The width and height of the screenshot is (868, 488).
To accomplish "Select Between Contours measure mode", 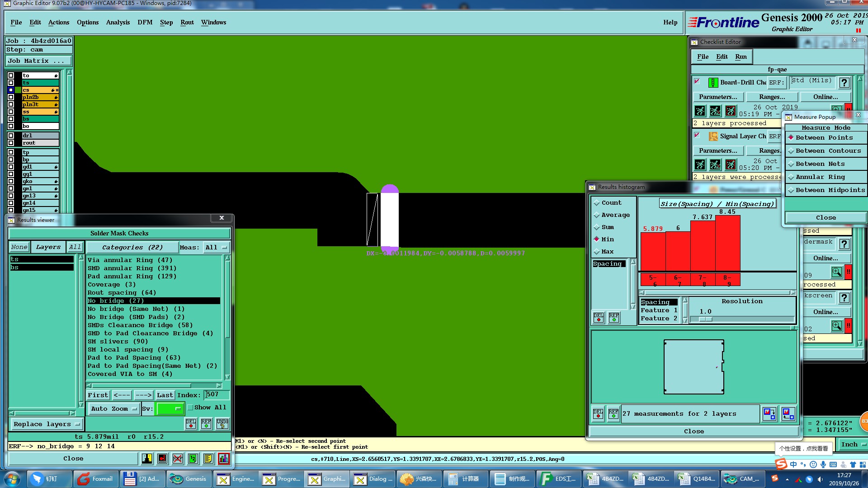I will [826, 151].
